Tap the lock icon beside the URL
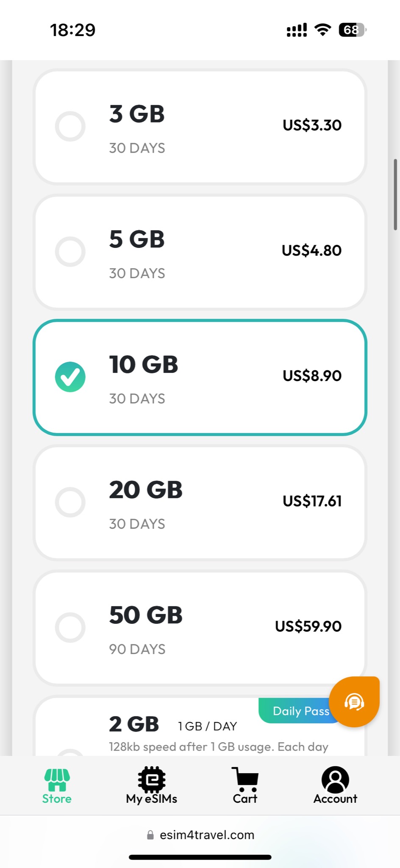The image size is (400, 868). coord(150,835)
